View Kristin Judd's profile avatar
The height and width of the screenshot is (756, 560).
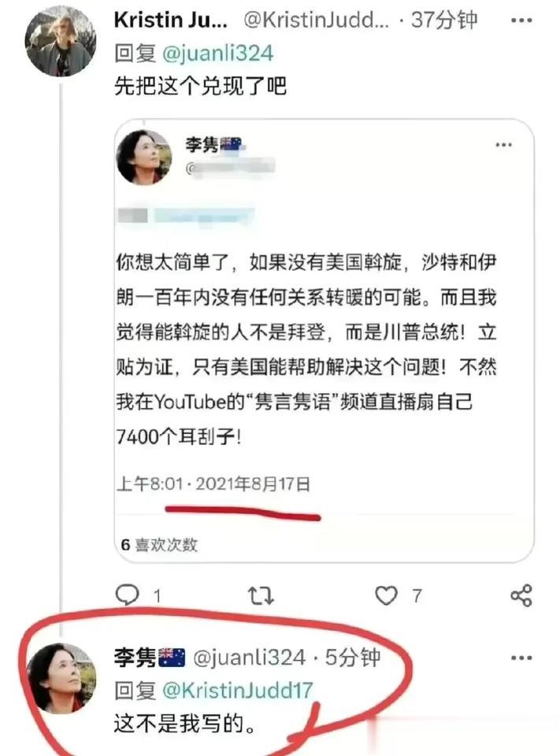pyautogui.click(x=61, y=41)
